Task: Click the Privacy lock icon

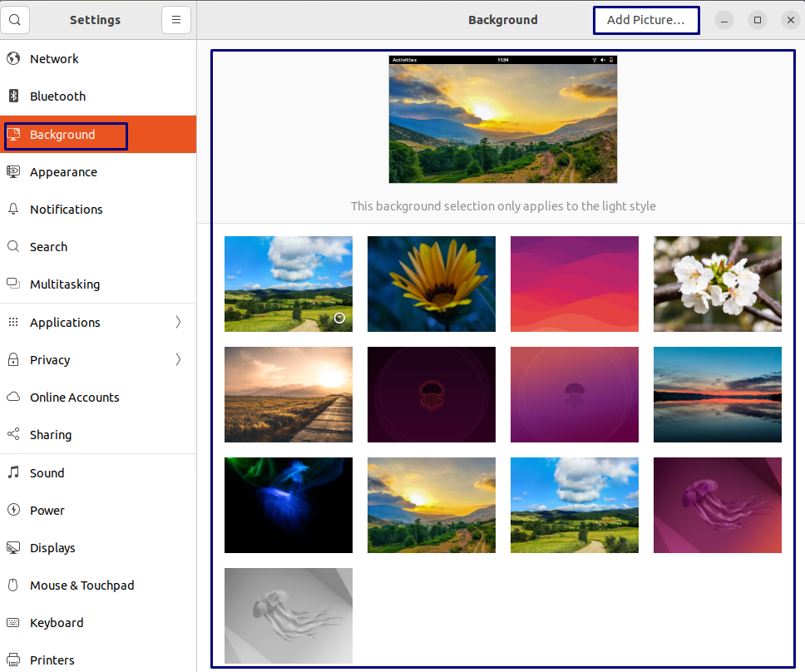Action: [13, 359]
